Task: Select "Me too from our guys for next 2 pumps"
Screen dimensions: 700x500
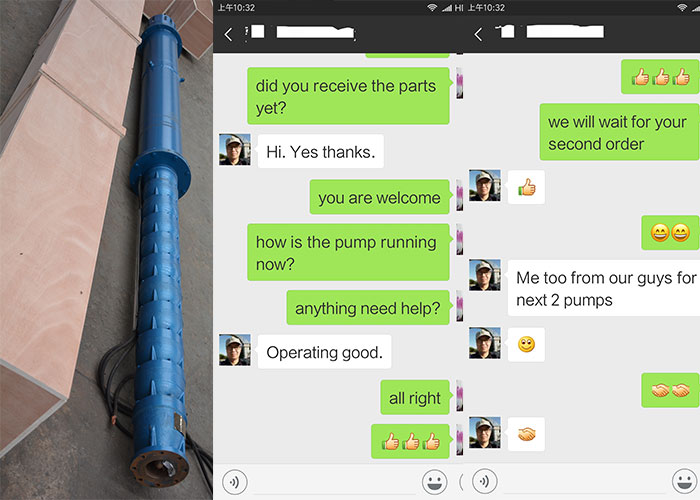Action: [604, 288]
